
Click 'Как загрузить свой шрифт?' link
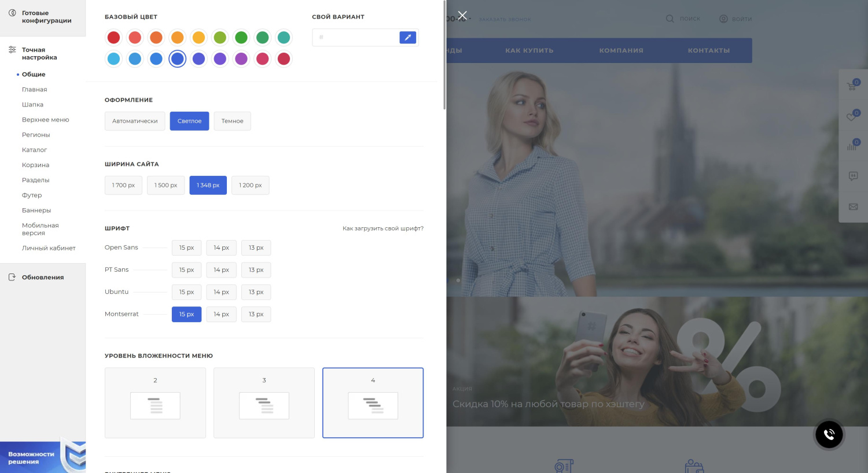coord(382,228)
